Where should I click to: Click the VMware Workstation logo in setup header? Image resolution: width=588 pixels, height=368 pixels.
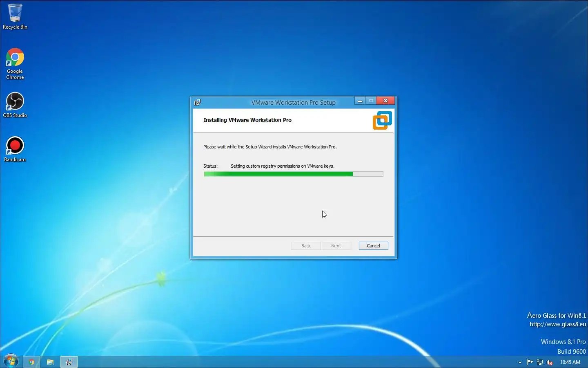(x=382, y=120)
